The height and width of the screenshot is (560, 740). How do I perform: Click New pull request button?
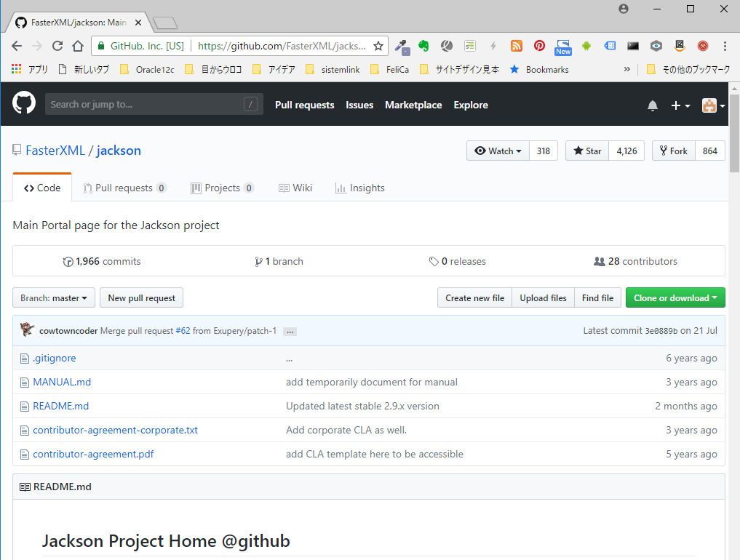point(142,297)
